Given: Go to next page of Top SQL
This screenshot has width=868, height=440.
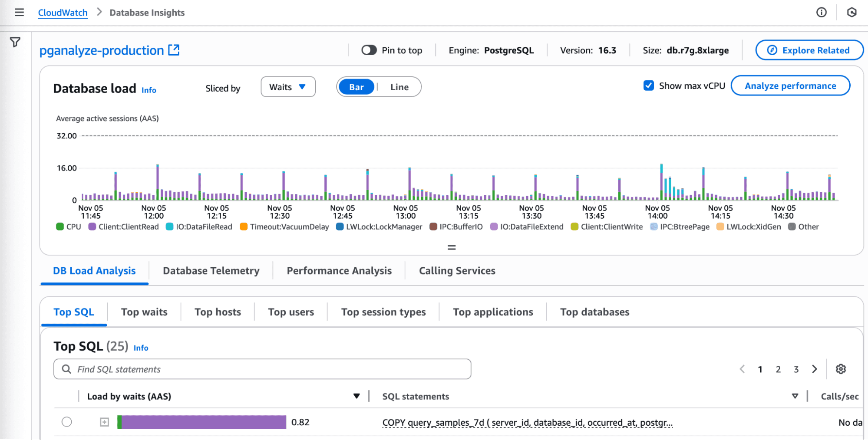Looking at the screenshot, I should [814, 369].
